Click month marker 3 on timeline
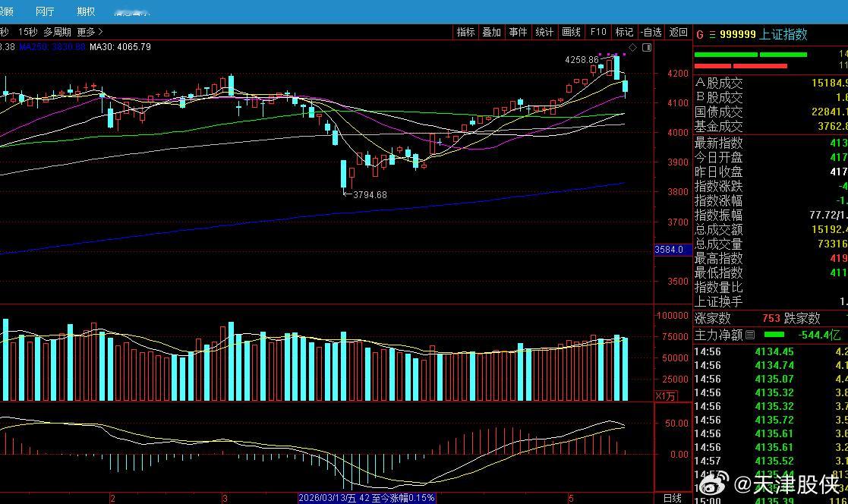The width and height of the screenshot is (848, 504). pyautogui.click(x=225, y=498)
